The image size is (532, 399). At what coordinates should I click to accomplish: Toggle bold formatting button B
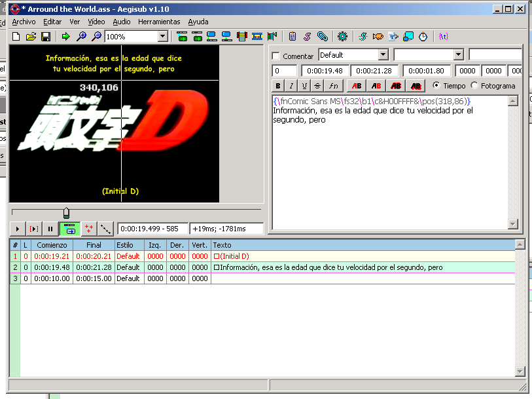[278, 86]
